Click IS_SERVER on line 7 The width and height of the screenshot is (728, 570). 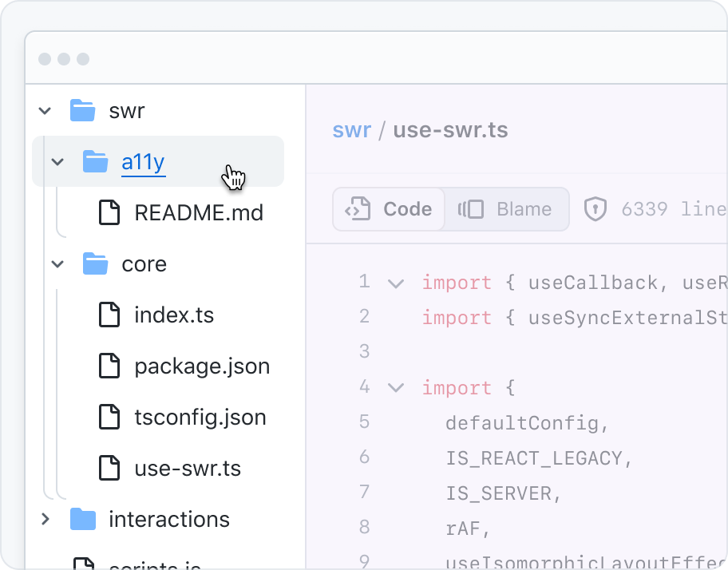(499, 493)
